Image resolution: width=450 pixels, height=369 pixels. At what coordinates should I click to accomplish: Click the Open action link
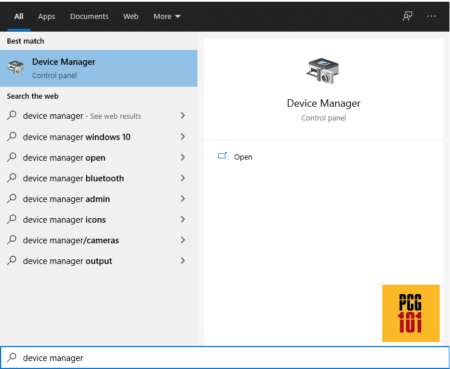tap(243, 157)
